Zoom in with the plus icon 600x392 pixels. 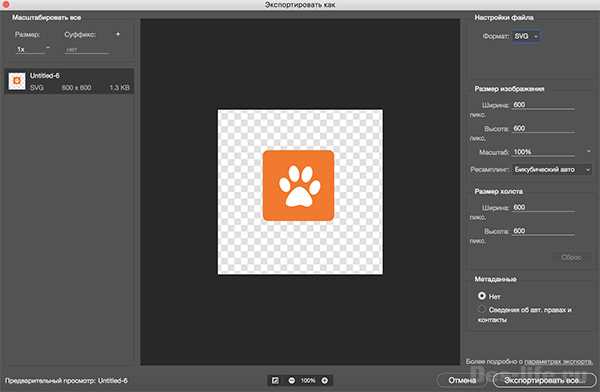pos(325,381)
